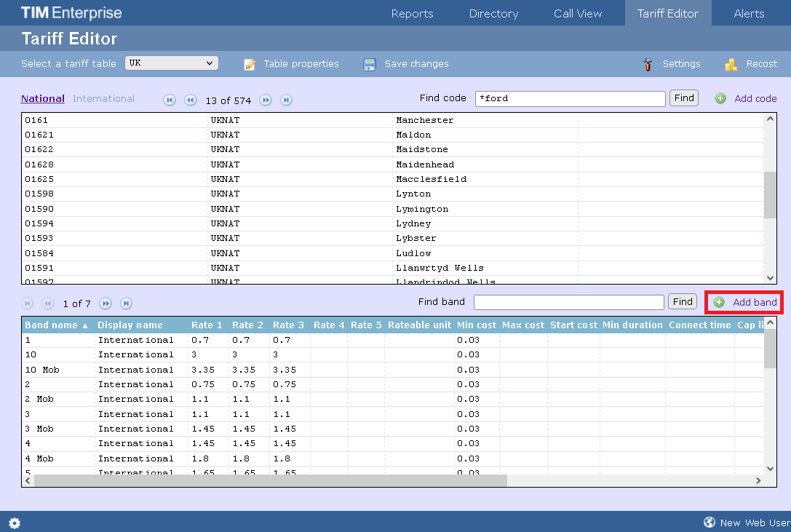Viewport: 791px width, 532px height.
Task: Jump to last code page arrow
Action: coord(287,100)
